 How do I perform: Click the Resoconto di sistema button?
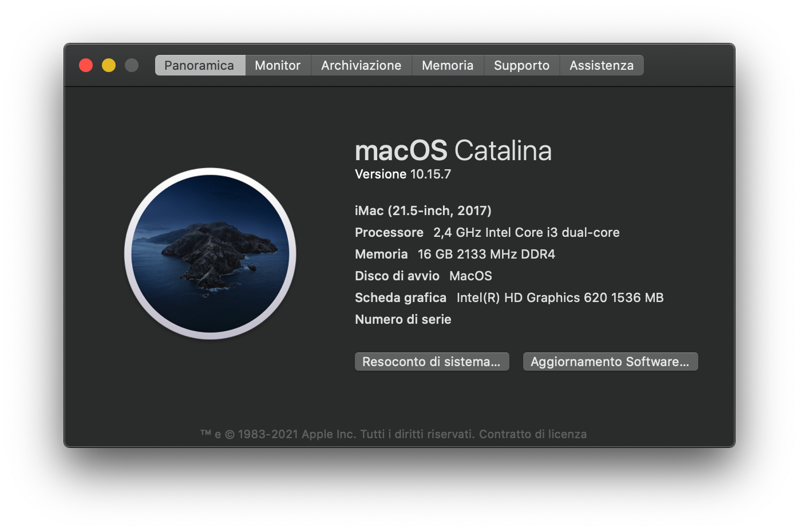click(x=432, y=362)
